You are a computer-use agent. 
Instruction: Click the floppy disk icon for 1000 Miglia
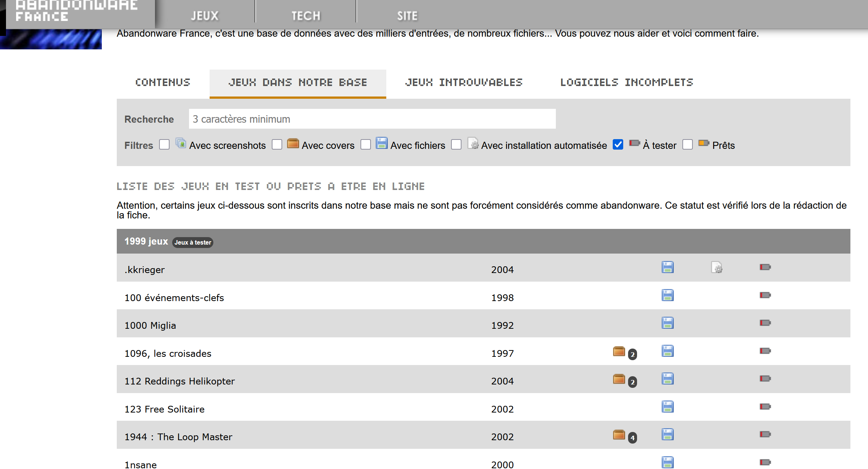[667, 323]
